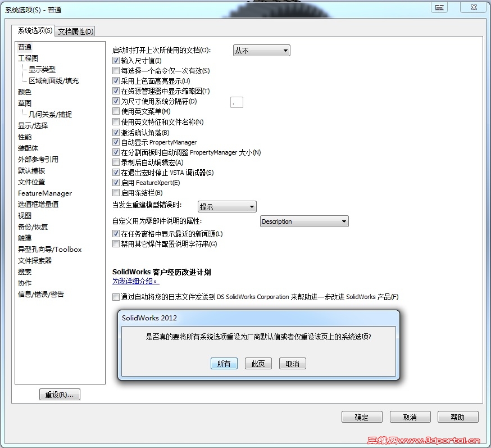491x448 pixels.
Task: Switch to the 文档属性(D) tab
Action: tap(75, 31)
